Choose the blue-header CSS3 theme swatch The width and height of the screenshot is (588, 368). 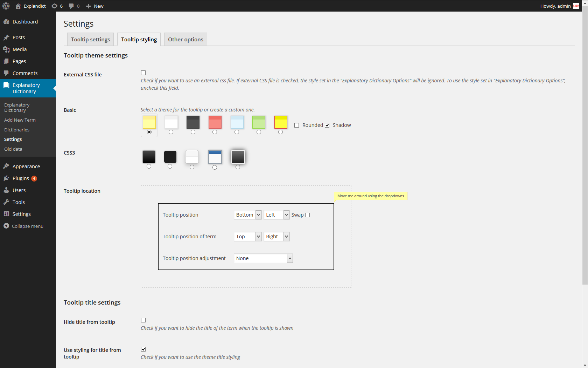coord(215,157)
